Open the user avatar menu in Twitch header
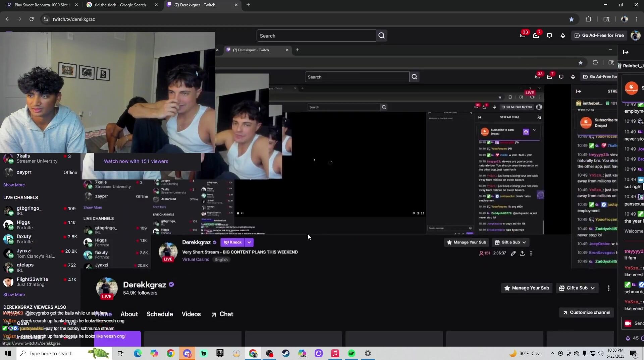Viewport: 644px width, 360px height. 635,36
